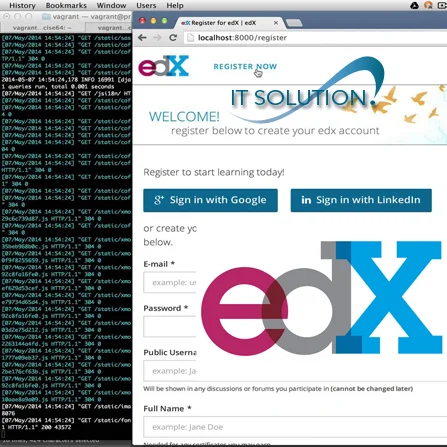The image size is (447, 447).
Task: Click 'register below to create your edx account'
Action: tap(275, 130)
